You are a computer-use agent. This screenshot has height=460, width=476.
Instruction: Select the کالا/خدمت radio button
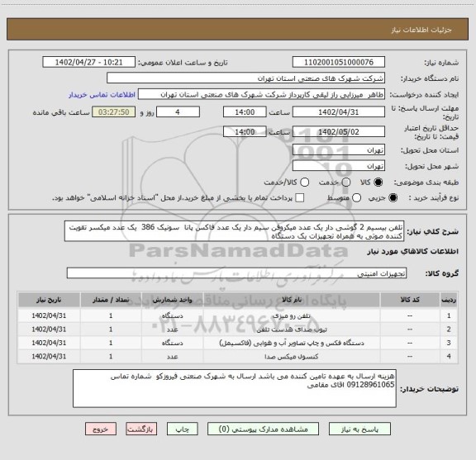(304, 182)
